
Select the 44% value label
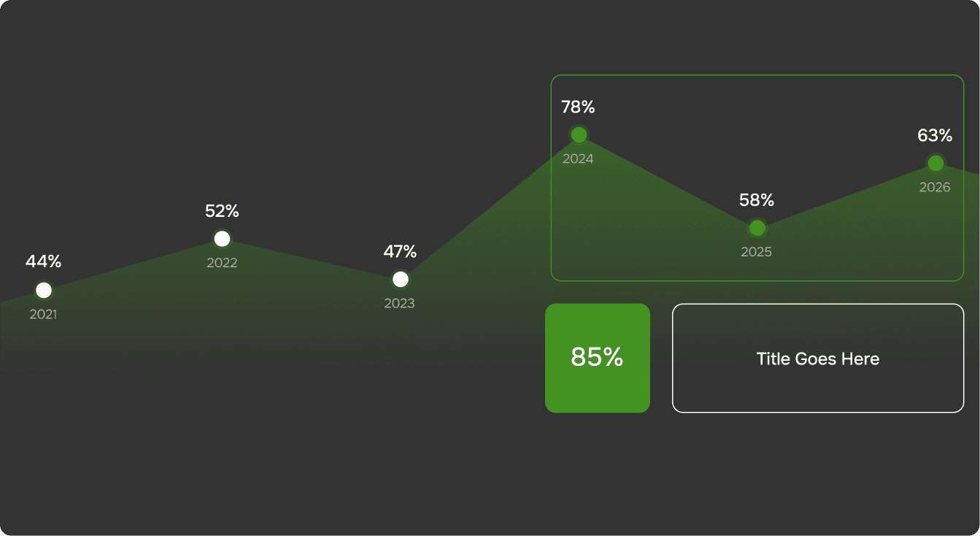[44, 261]
